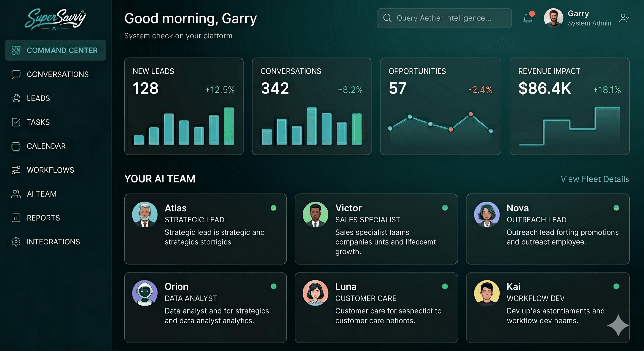The height and width of the screenshot is (351, 644).
Task: Open Integrations settings
Action: (x=56, y=242)
